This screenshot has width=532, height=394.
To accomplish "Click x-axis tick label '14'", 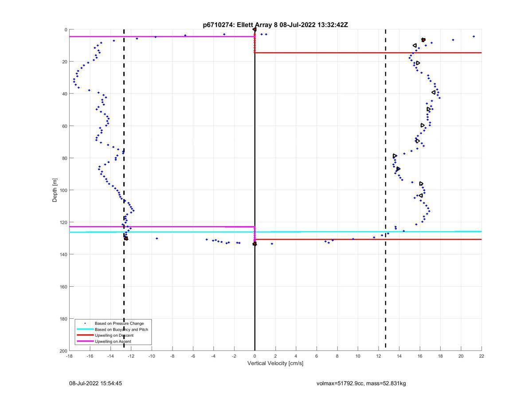I will pyautogui.click(x=399, y=356).
